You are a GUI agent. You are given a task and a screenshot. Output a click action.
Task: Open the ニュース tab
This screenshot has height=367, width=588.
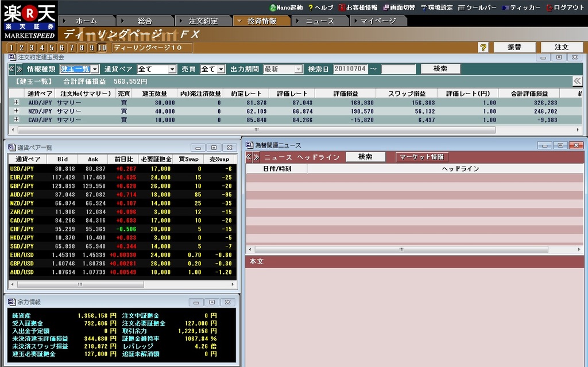click(x=319, y=21)
